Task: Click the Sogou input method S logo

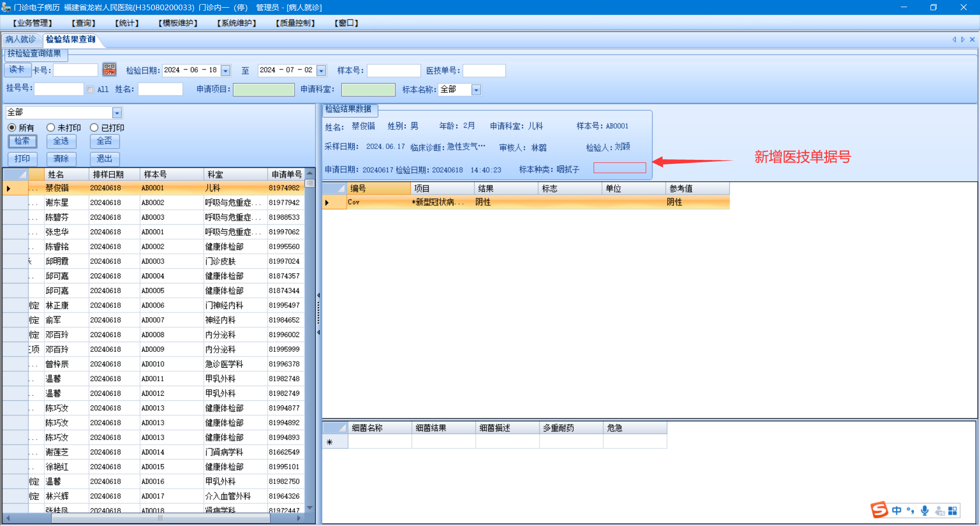Action: point(879,510)
